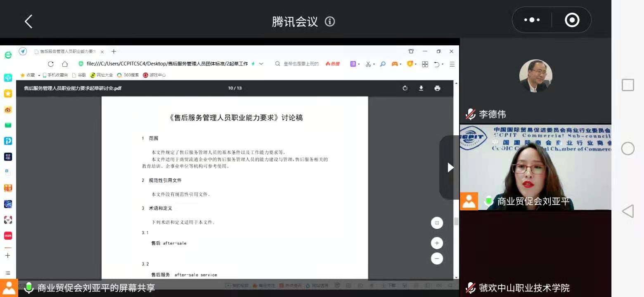644x297 pixels.
Task: Click the 10 / 13 page number field
Action: (234, 88)
